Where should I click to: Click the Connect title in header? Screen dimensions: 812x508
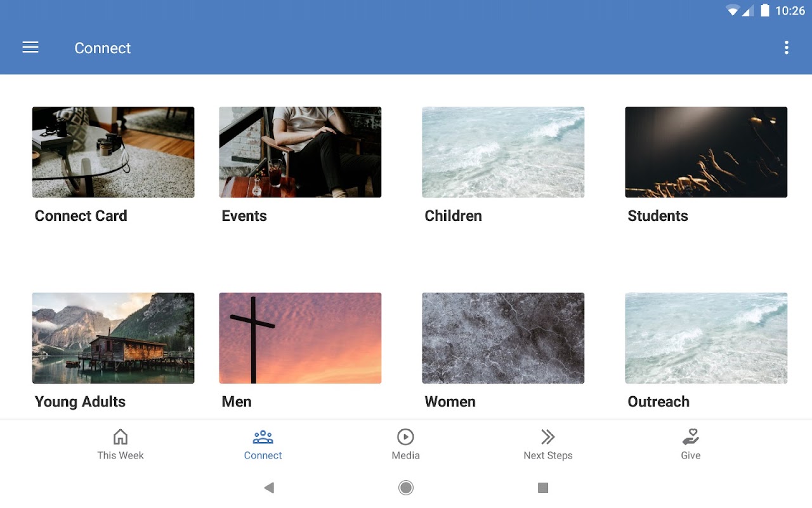(103, 48)
